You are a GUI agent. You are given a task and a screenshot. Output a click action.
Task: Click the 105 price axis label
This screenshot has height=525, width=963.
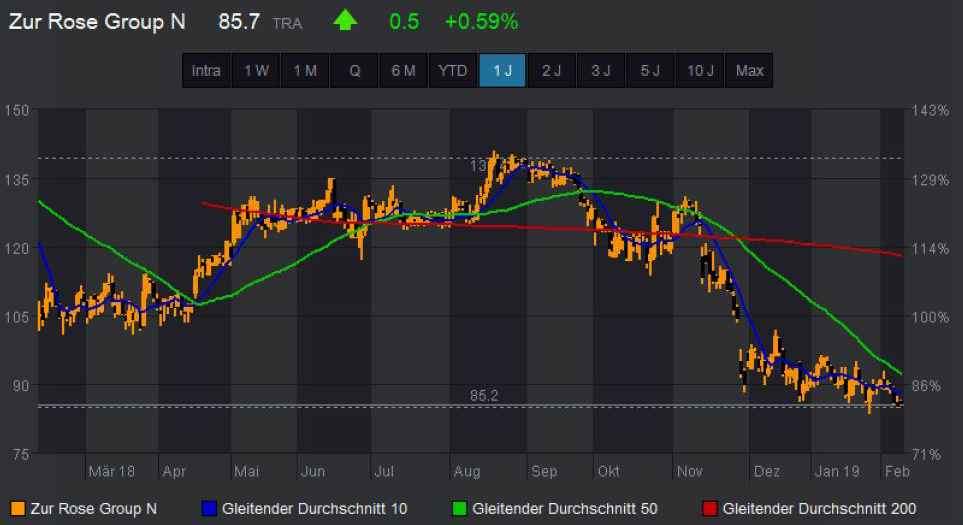point(17,317)
